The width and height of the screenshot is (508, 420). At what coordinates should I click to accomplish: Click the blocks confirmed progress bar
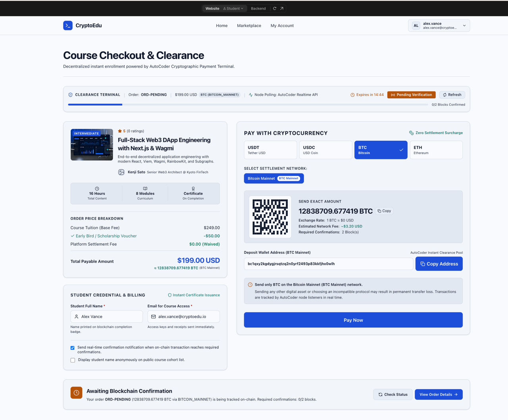coord(248,105)
